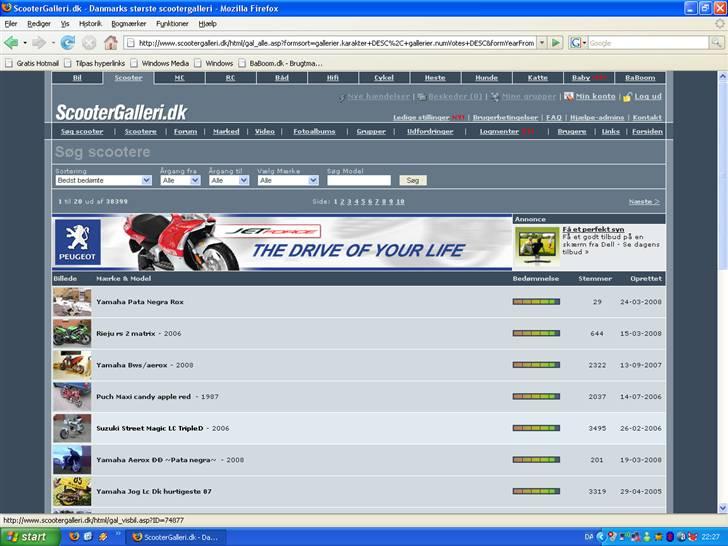
Task: Open the Yamaha Pata Negra Rox listing
Action: coord(140,301)
